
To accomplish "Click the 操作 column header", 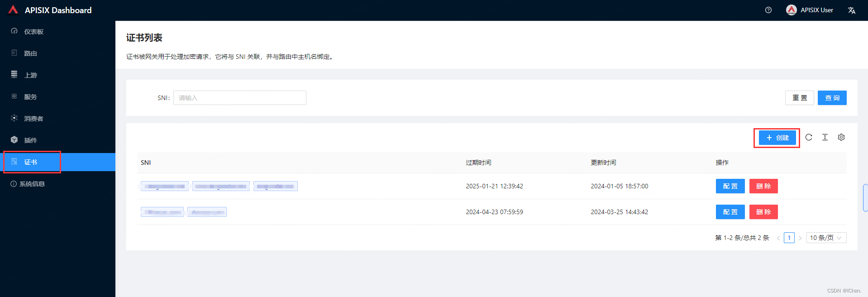I will (722, 163).
